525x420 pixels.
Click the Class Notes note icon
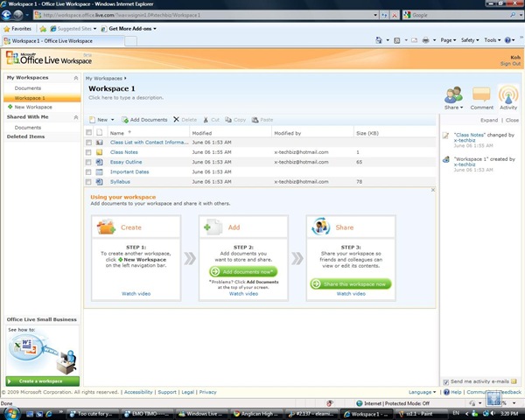point(99,152)
